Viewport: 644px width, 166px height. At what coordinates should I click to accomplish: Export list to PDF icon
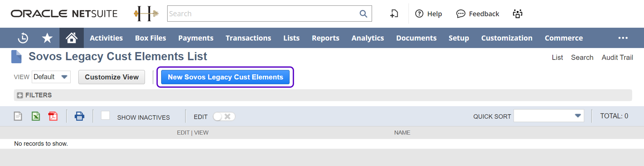[x=53, y=116]
